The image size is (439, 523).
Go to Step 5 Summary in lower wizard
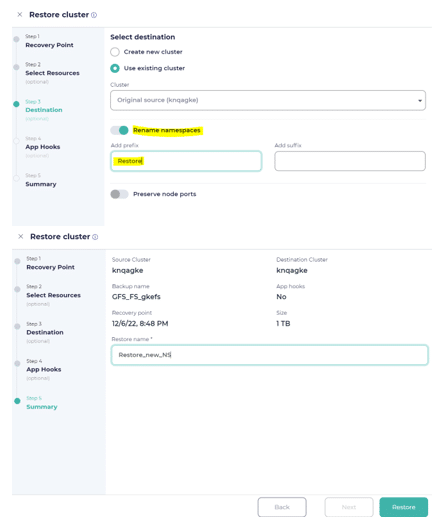(x=42, y=403)
